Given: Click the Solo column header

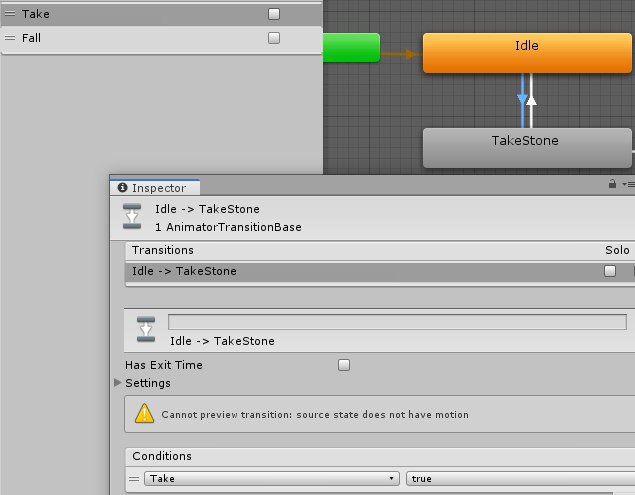Looking at the screenshot, I should pos(617,250).
